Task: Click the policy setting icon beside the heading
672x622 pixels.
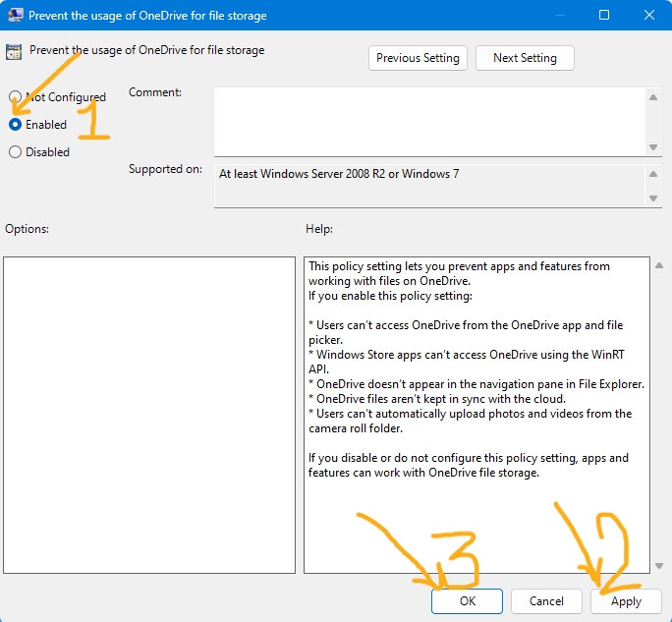Action: pyautogui.click(x=14, y=52)
